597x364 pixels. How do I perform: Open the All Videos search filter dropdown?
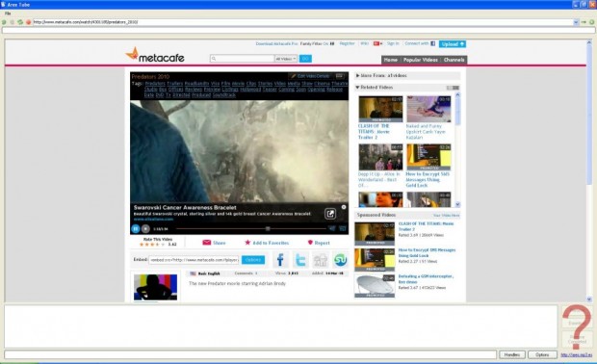286,59
